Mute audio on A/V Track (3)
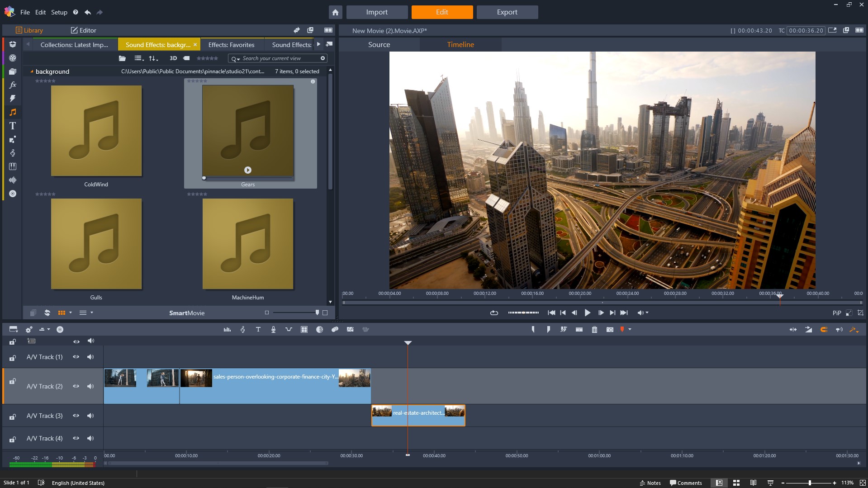This screenshot has width=868, height=488. 90,416
